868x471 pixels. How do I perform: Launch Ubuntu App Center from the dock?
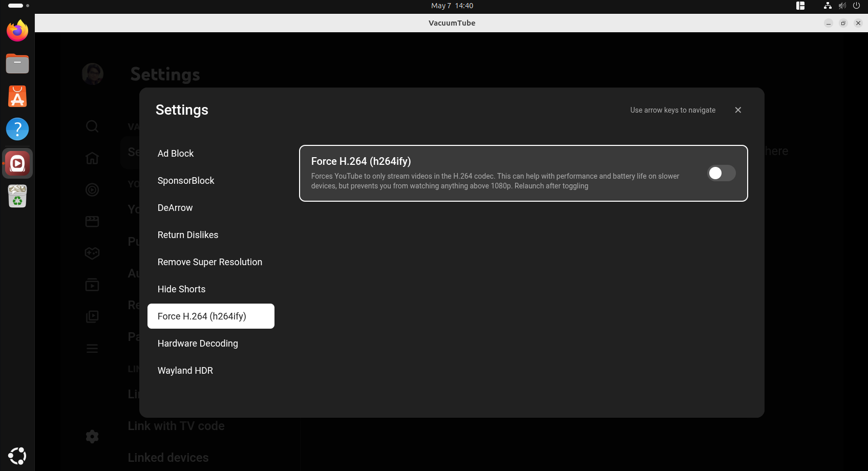coord(17,96)
